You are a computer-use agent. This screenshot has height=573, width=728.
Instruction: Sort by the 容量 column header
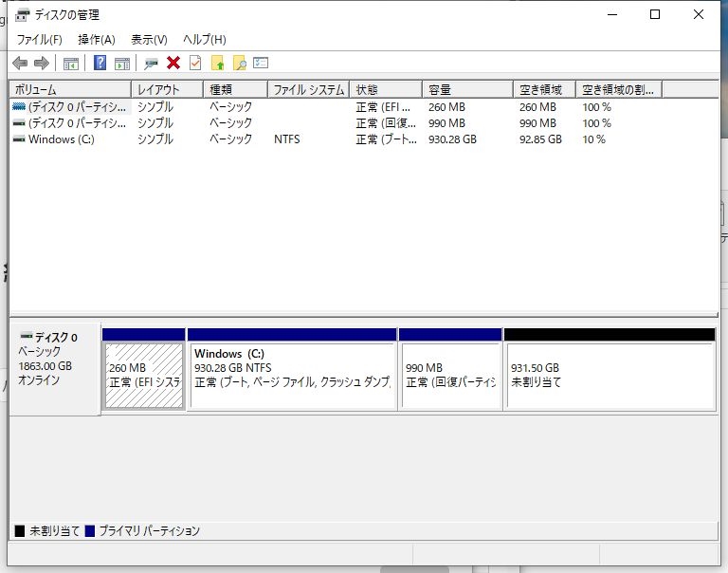467,89
